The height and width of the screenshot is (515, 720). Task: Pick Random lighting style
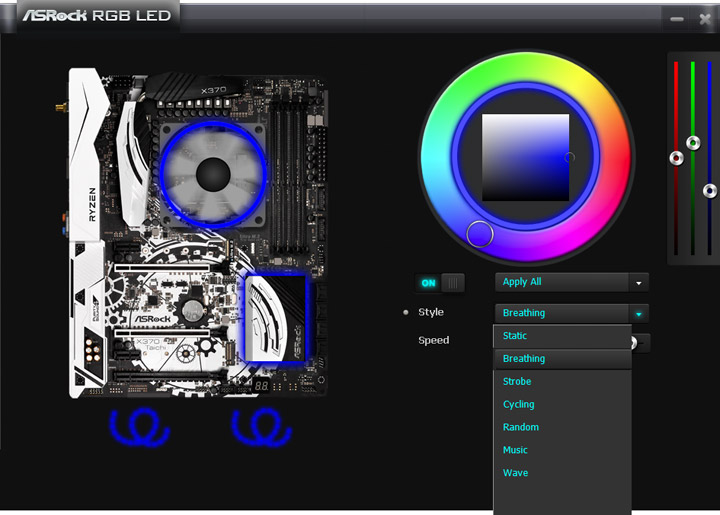pyautogui.click(x=562, y=427)
